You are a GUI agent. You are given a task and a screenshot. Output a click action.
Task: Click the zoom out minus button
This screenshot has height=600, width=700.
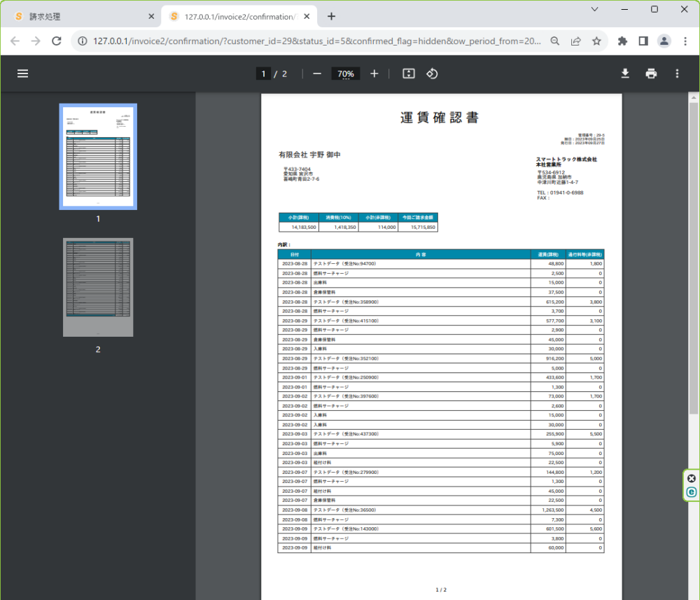(317, 74)
